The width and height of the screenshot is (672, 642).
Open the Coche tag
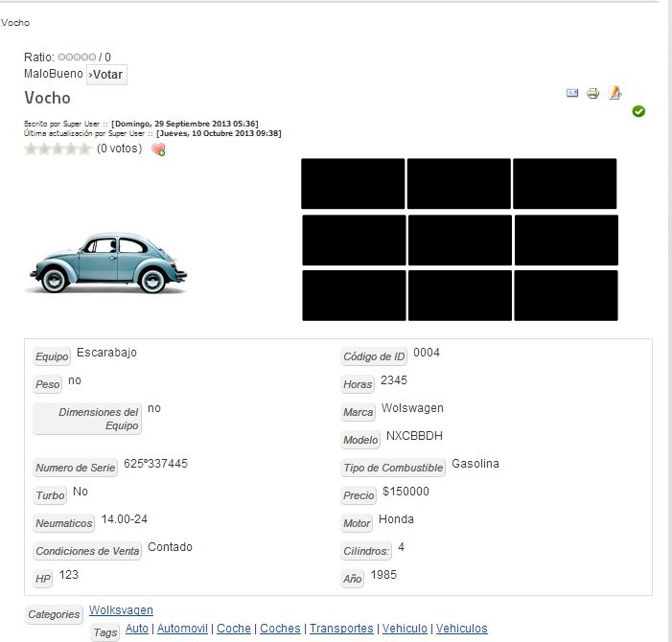(x=234, y=629)
